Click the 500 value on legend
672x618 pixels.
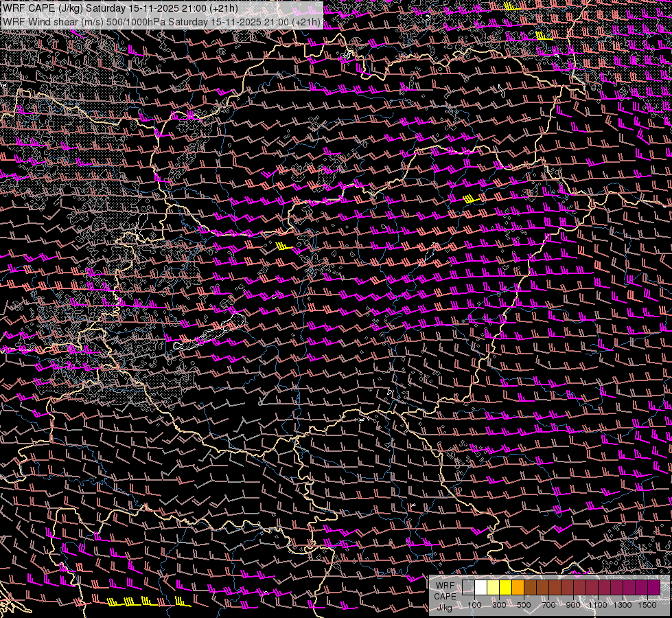tap(524, 605)
